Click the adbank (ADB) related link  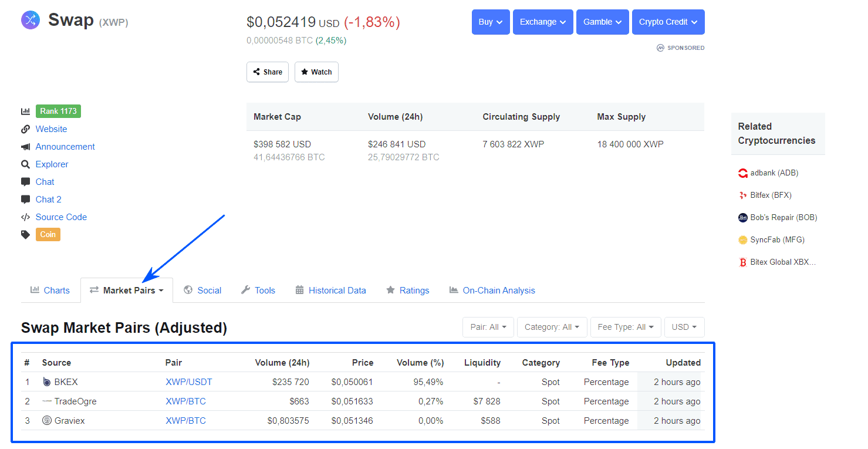point(774,173)
